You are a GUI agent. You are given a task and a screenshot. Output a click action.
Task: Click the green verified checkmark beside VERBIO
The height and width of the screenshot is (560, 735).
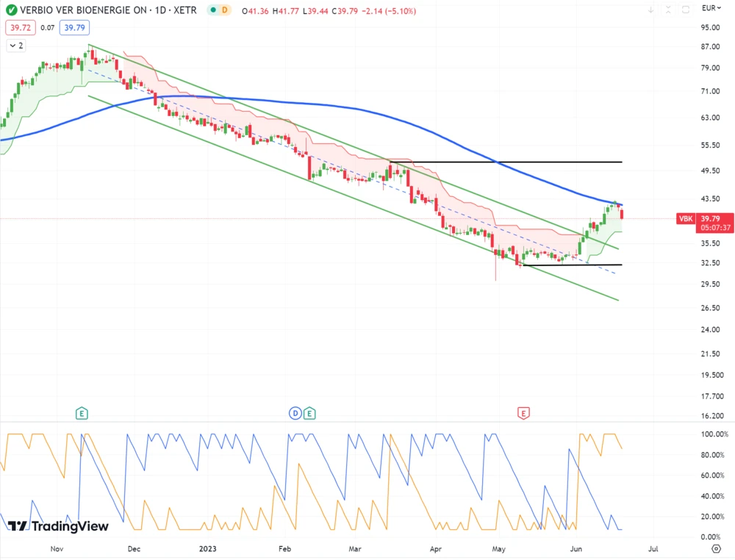[10, 10]
